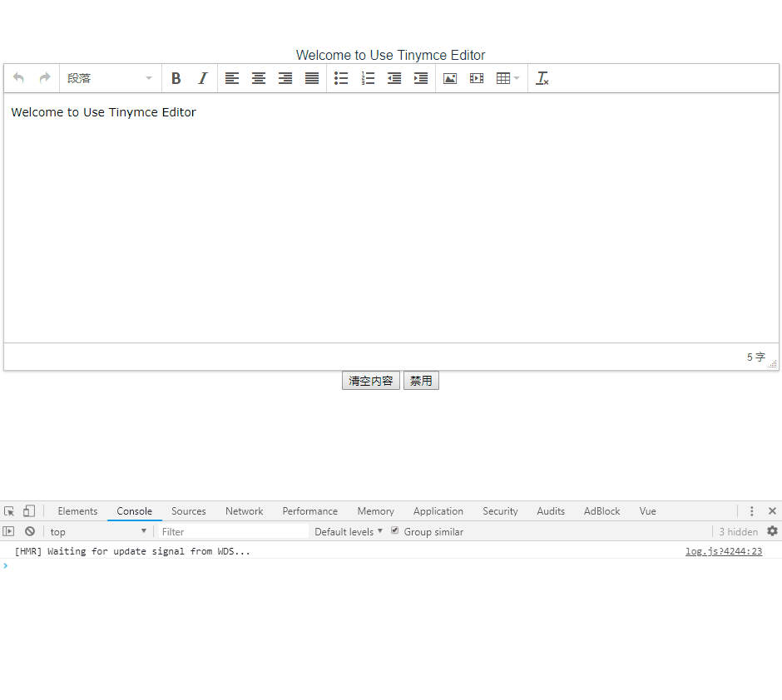Undo the last edit in the editor
The image size is (782, 700).
(19, 78)
